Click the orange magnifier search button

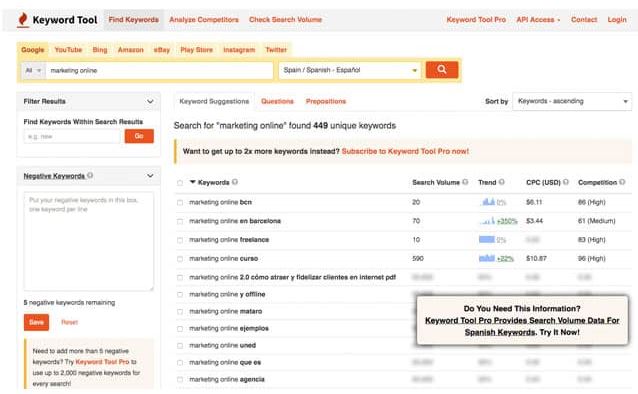coord(442,70)
